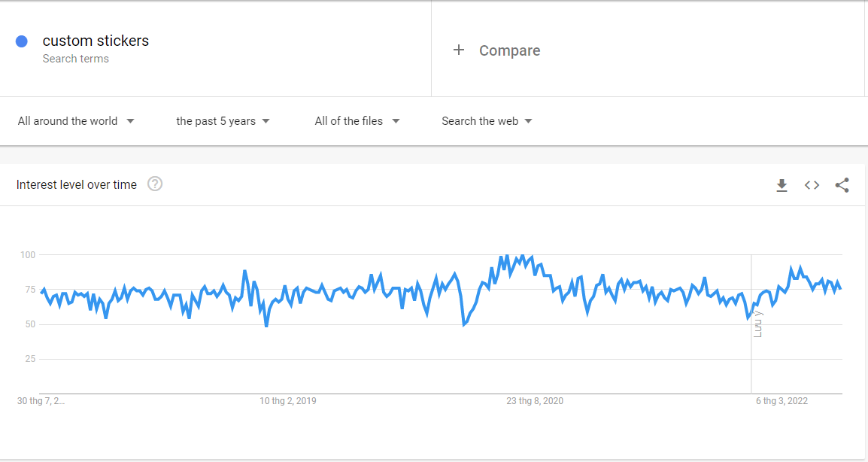Edit the custom stickers search term
The height and width of the screenshot is (462, 868).
[96, 41]
